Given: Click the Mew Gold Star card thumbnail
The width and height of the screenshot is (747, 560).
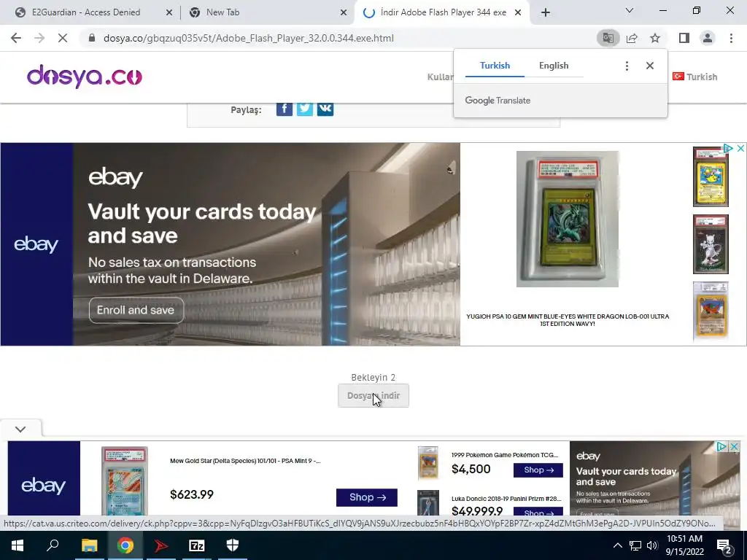Looking at the screenshot, I should [x=125, y=481].
